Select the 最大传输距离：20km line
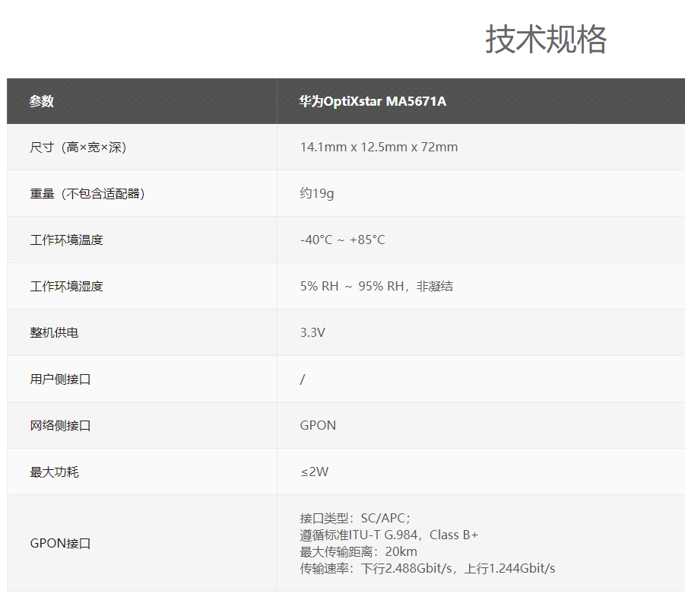This screenshot has height=616, width=685. click(358, 551)
